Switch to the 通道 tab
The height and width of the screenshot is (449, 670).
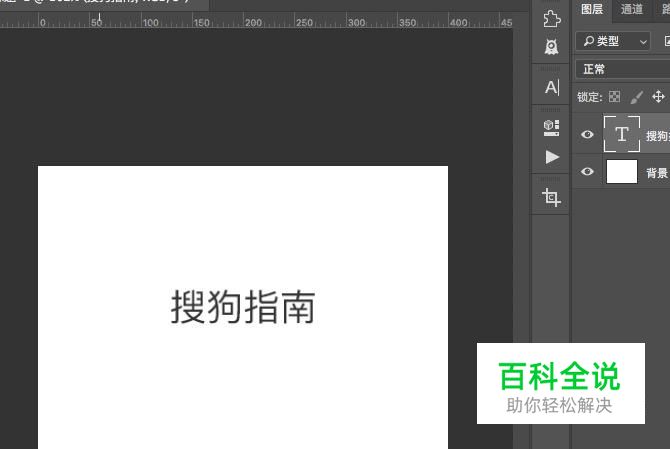pos(632,9)
